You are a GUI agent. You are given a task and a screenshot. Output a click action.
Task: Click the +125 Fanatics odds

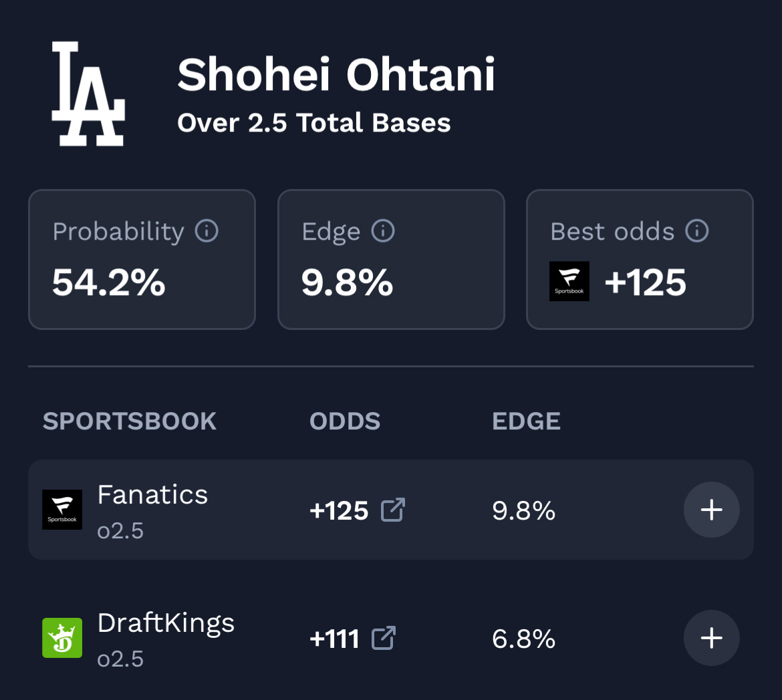pyautogui.click(x=338, y=510)
